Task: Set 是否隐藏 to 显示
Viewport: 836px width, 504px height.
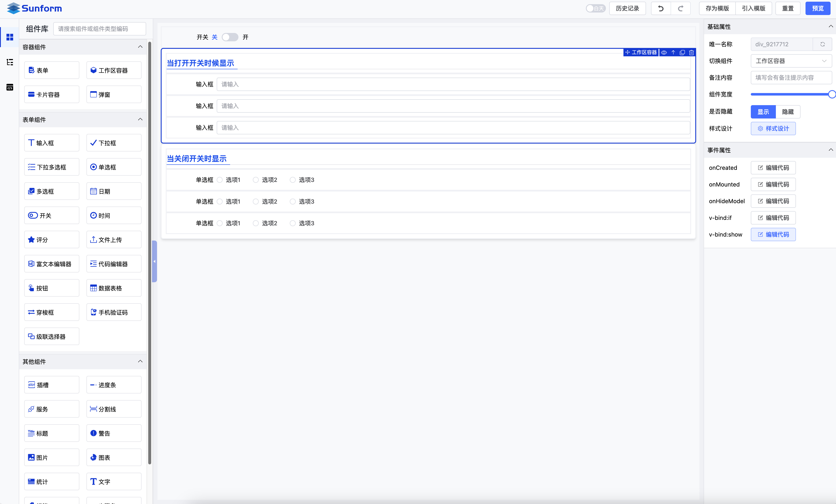Action: click(x=763, y=112)
